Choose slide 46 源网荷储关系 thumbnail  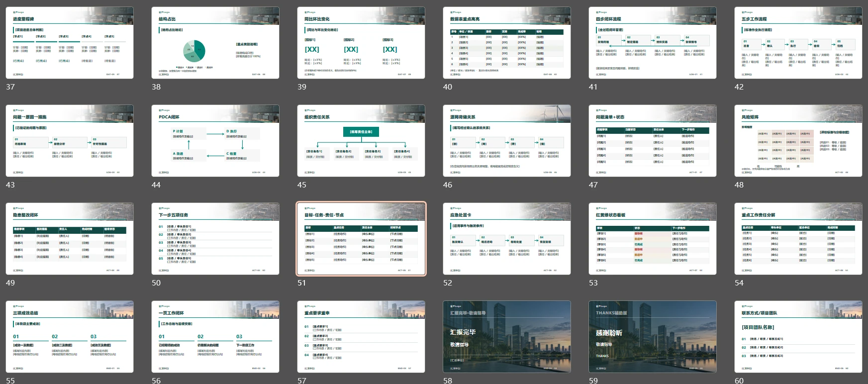coord(507,141)
